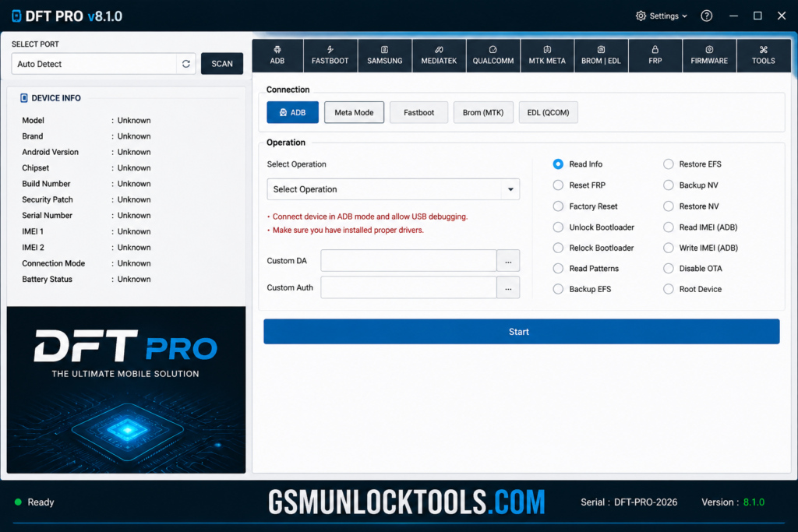Click the Custom DA input field
798x532 pixels.
click(408, 260)
